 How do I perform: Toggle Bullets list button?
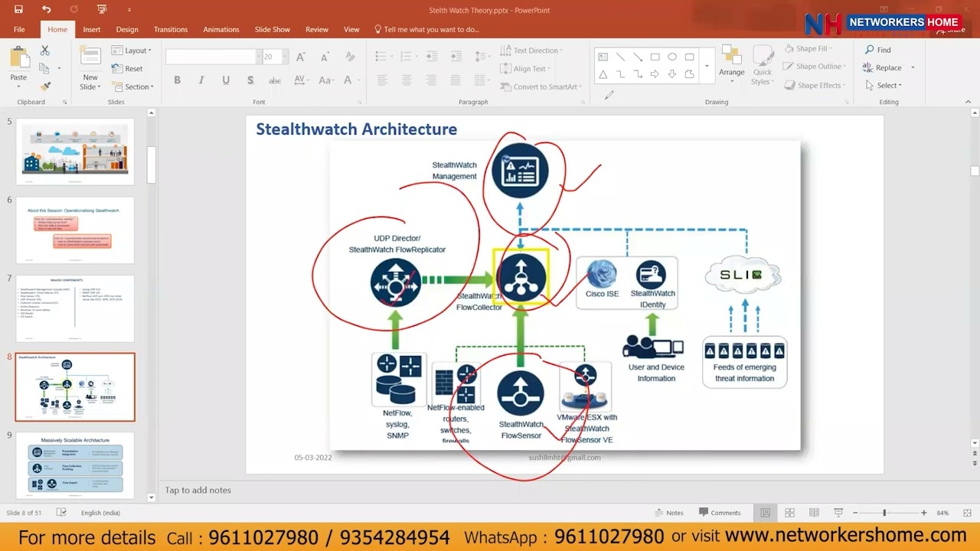(x=382, y=57)
